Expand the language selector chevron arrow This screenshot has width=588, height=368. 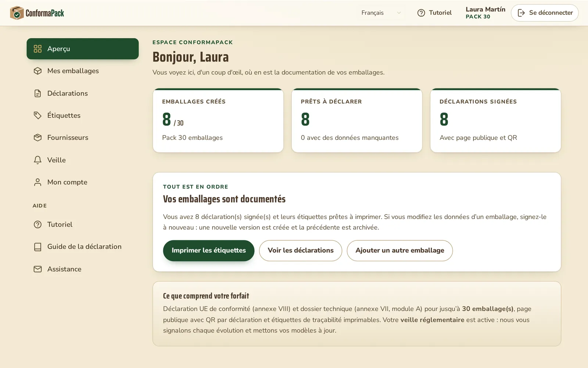399,13
